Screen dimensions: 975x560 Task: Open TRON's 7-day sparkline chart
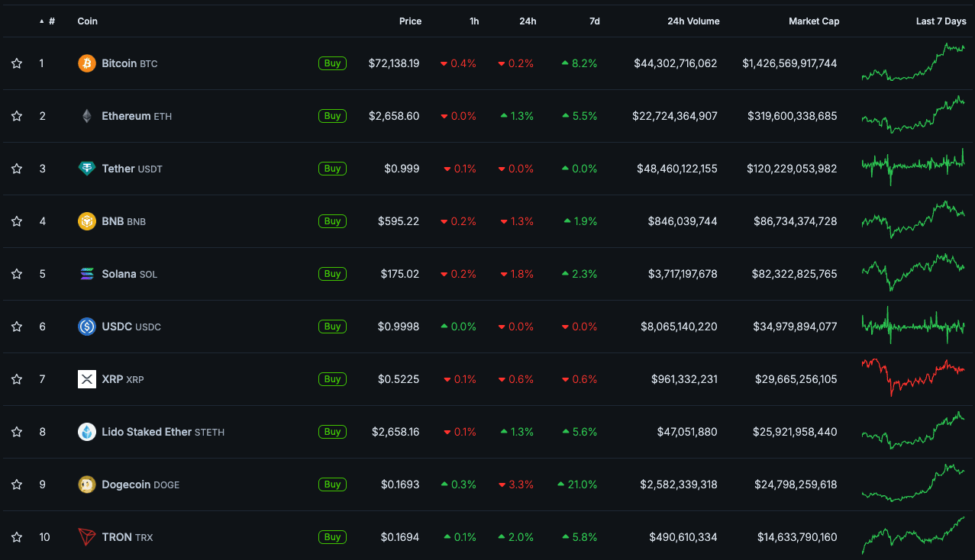pos(913,536)
